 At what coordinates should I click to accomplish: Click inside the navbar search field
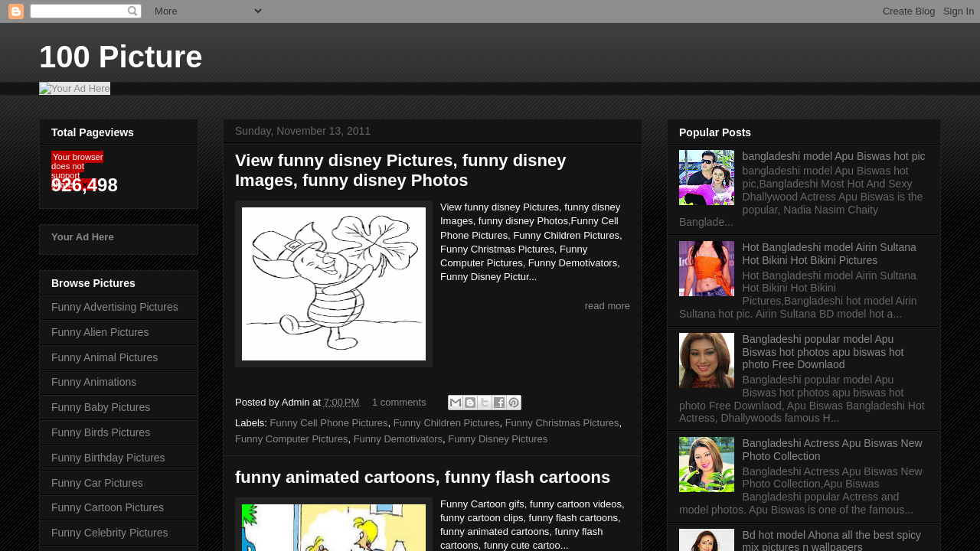pos(78,11)
